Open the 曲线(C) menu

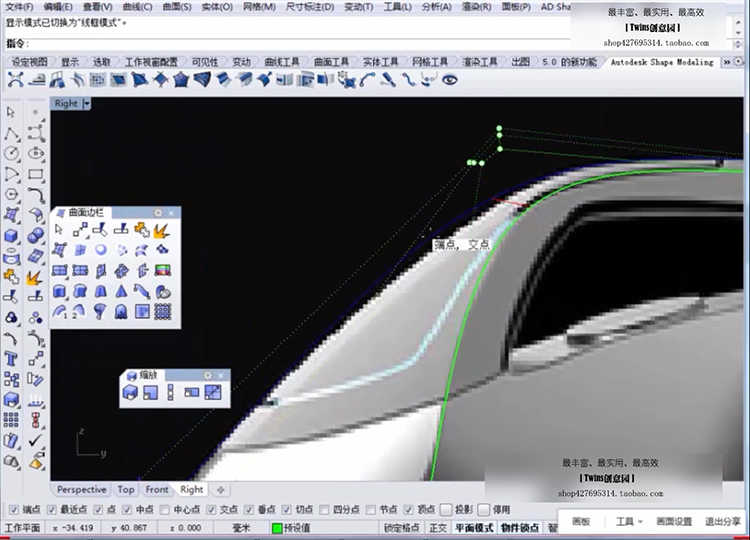click(137, 7)
